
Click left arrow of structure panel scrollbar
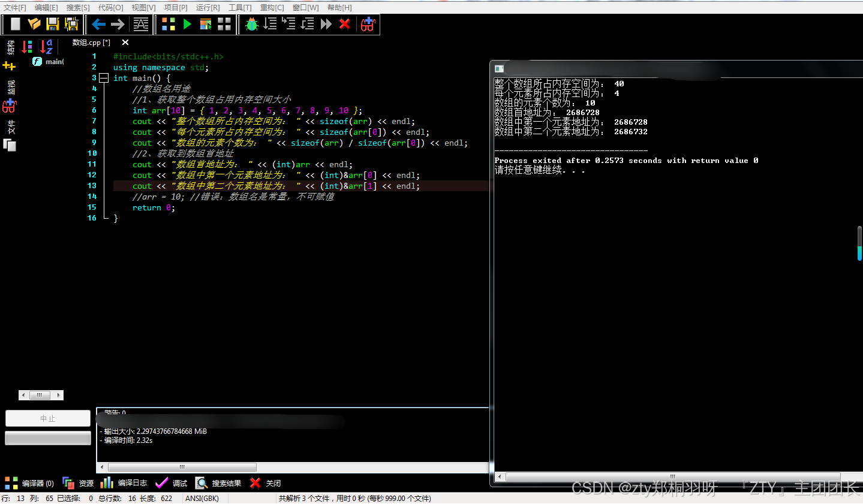[23, 395]
